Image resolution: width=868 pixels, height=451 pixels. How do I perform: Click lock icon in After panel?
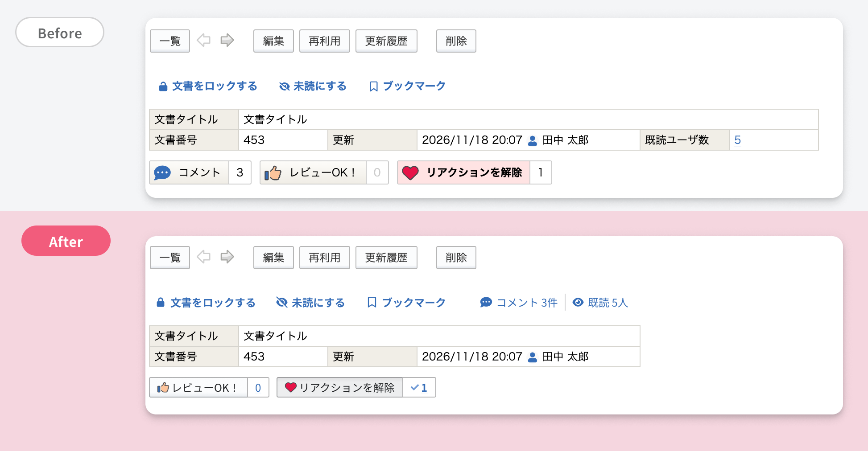coord(161,303)
